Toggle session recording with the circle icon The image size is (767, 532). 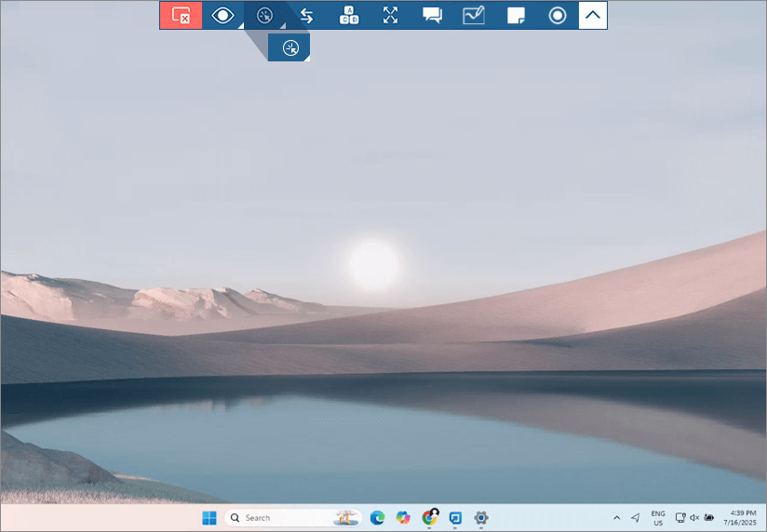(558, 16)
